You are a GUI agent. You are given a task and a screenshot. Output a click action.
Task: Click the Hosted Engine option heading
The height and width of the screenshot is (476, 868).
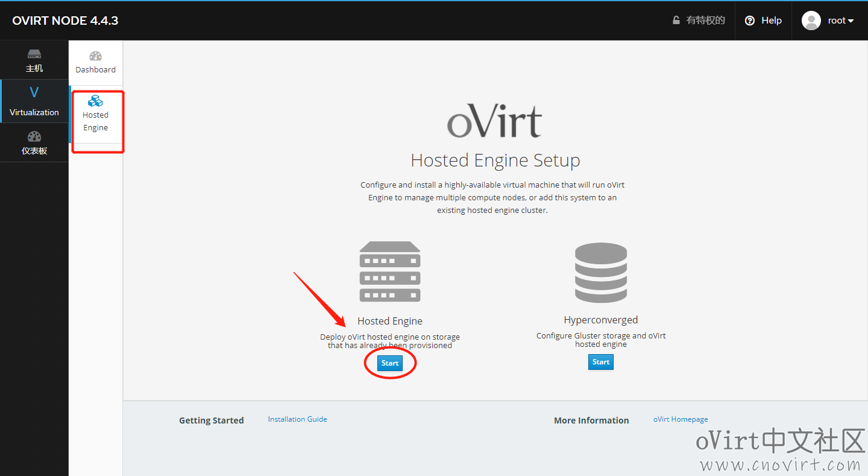[x=390, y=321]
